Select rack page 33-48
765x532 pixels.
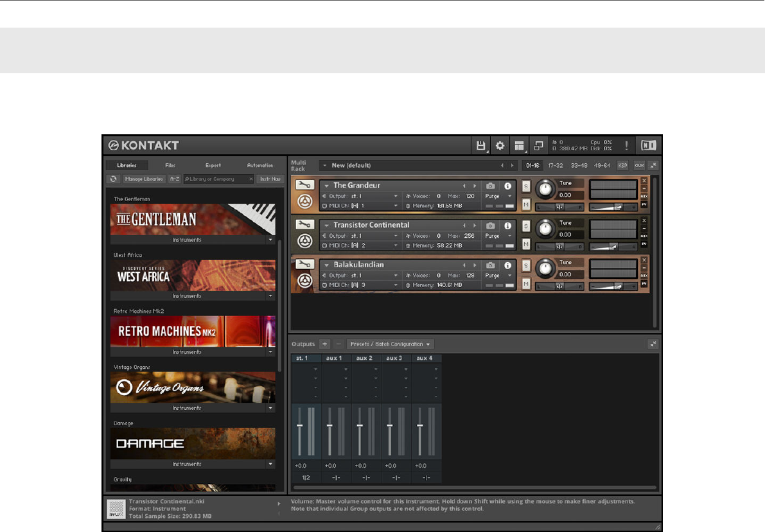coord(579,166)
